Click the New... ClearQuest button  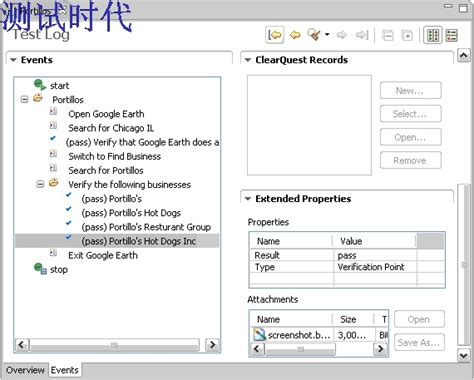(x=411, y=90)
